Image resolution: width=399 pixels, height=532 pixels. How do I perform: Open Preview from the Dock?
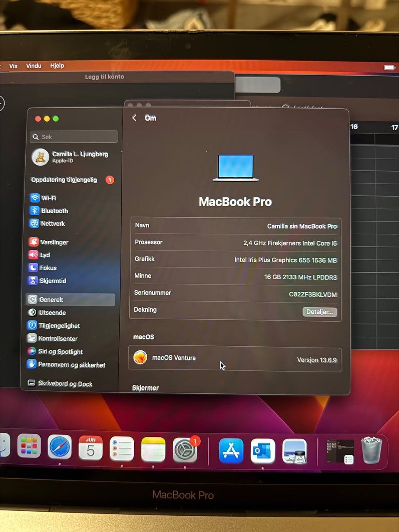click(295, 451)
